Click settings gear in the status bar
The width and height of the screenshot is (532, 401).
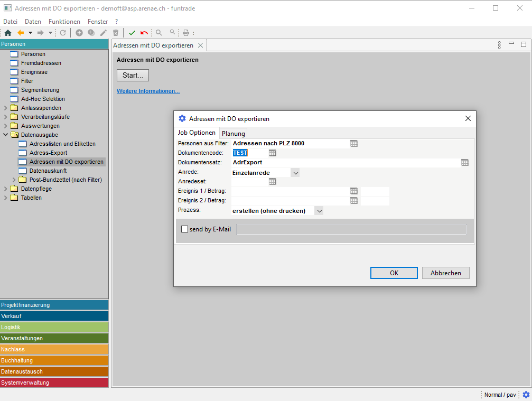click(526, 395)
